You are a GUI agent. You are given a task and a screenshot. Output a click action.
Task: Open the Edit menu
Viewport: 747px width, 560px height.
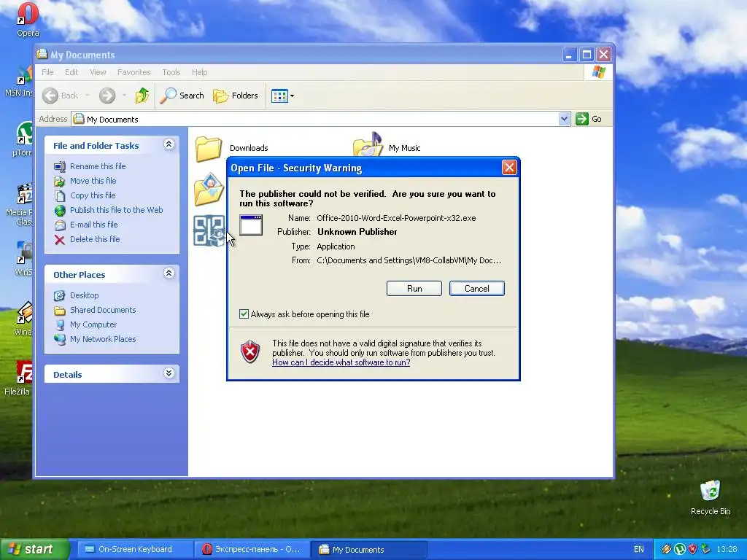[x=71, y=72]
